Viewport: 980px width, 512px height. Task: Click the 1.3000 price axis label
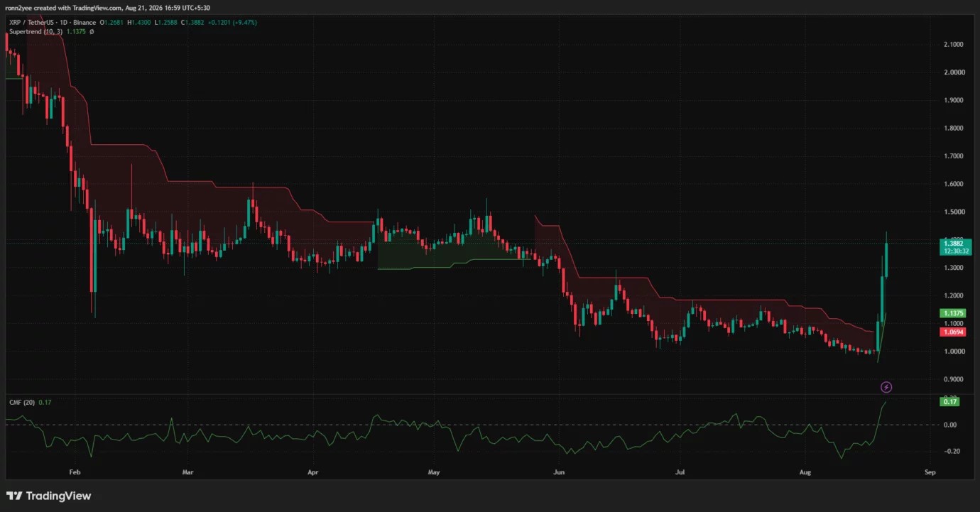coord(954,268)
